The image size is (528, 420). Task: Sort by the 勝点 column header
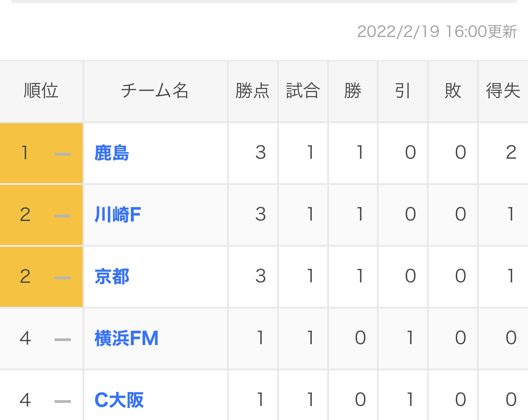coord(253,91)
